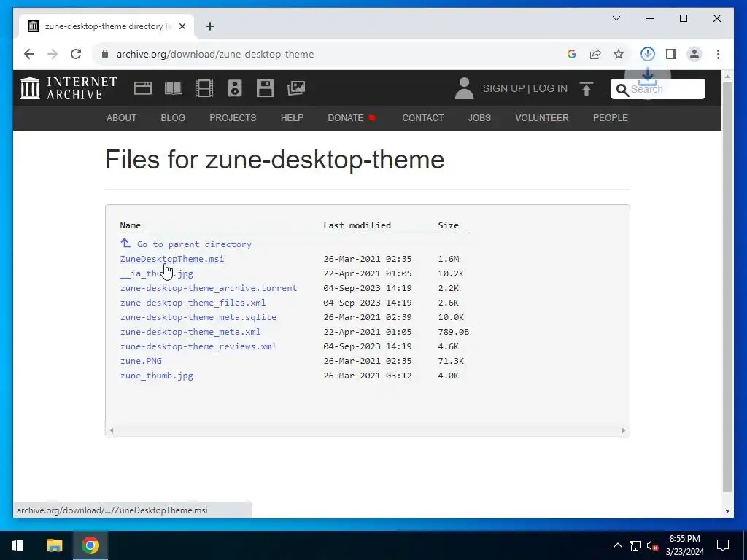Toggle the Chrome side panel
The height and width of the screenshot is (560, 747).
[x=671, y=54]
